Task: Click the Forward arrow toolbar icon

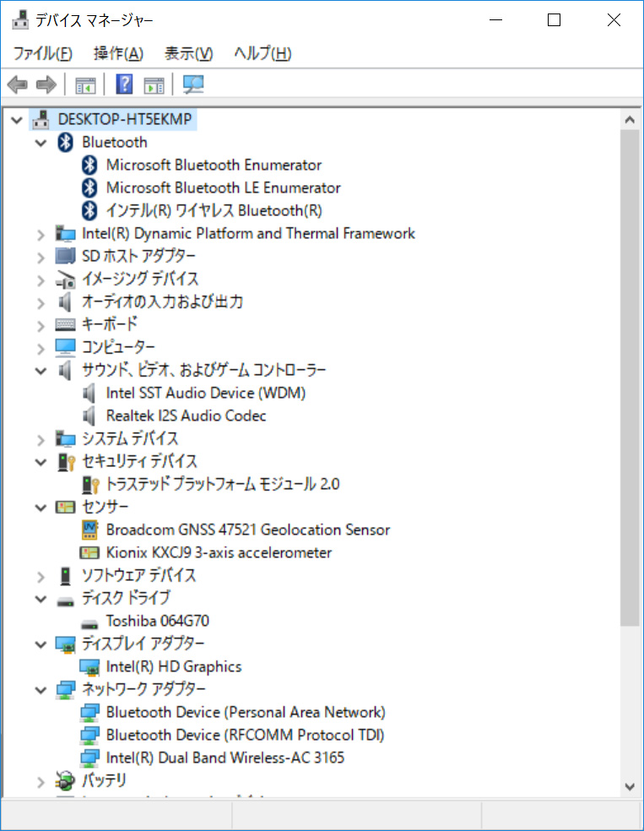Action: point(46,84)
